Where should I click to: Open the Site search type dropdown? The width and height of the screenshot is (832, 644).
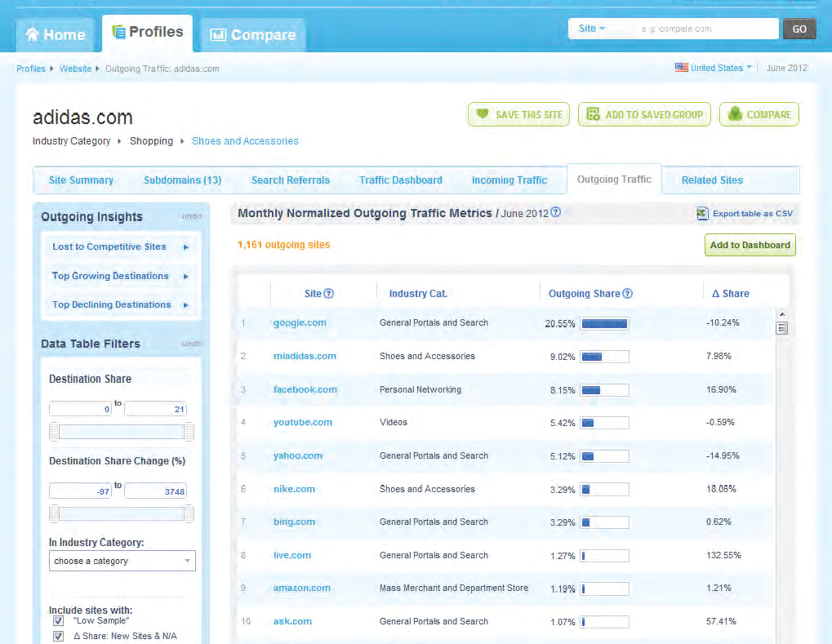pos(592,29)
